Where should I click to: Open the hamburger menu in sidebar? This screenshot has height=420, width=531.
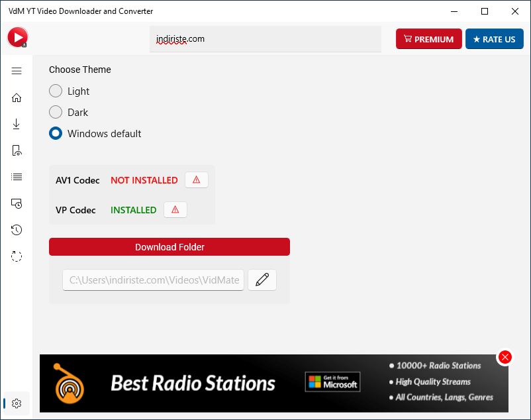[x=17, y=71]
